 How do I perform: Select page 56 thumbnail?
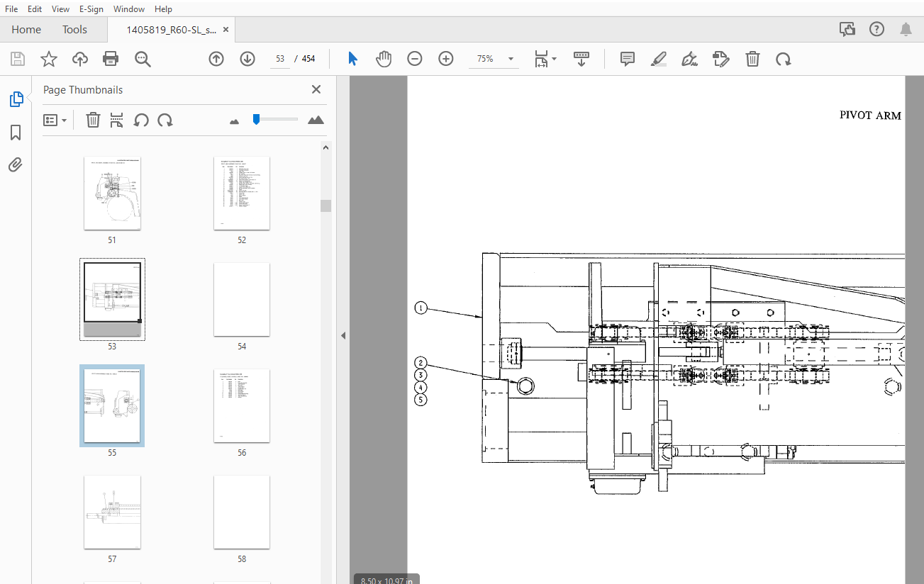(242, 406)
